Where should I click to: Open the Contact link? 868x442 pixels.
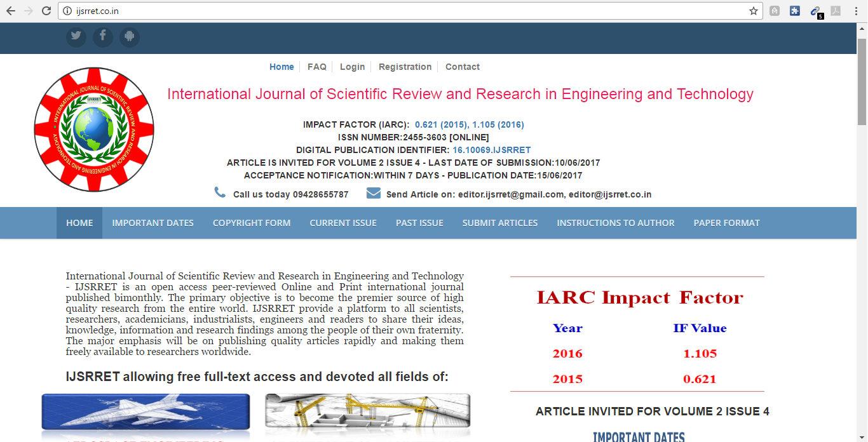[463, 67]
